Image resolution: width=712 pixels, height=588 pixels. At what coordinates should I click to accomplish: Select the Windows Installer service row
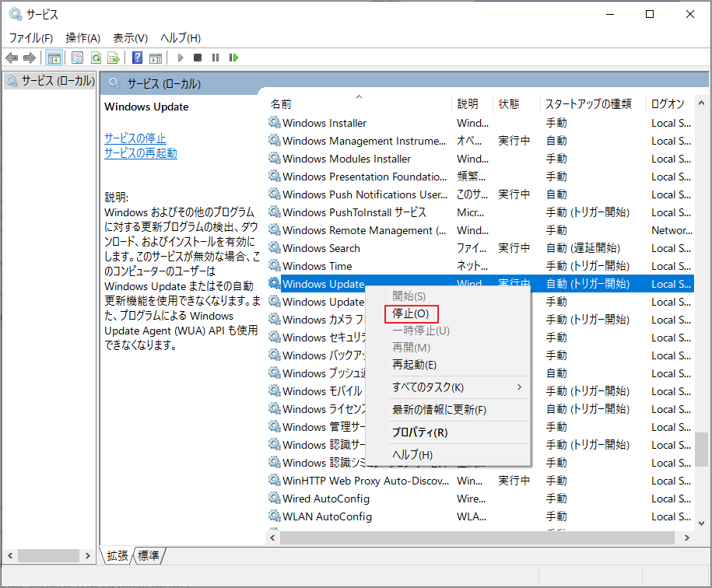pos(480,123)
